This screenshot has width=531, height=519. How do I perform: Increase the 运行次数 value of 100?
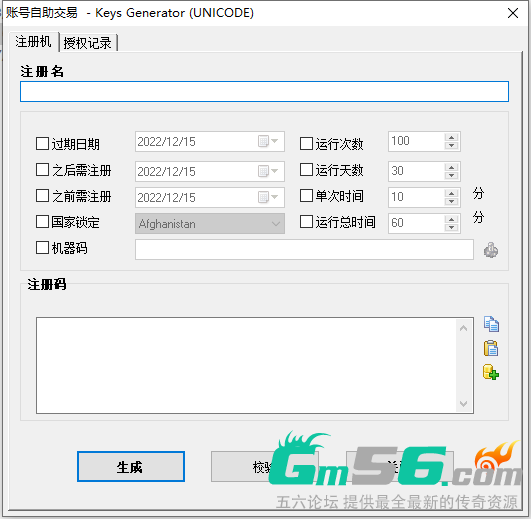tap(451, 137)
